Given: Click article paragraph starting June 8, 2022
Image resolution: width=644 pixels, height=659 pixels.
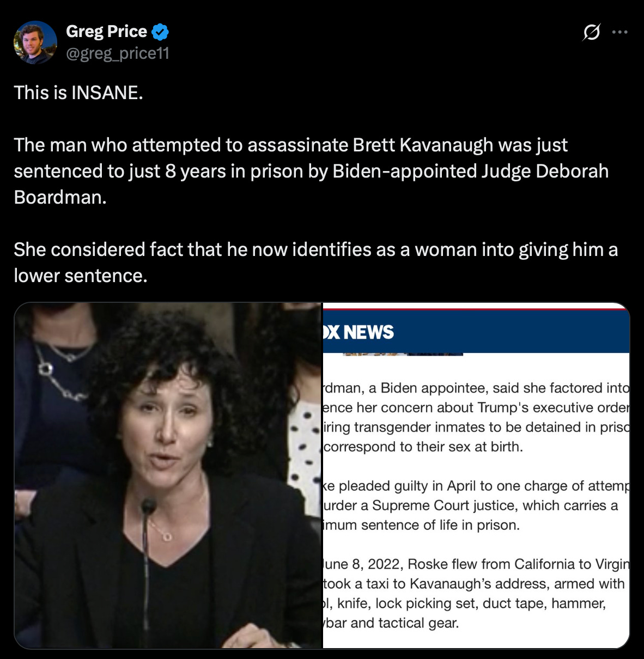Looking at the screenshot, I should [x=476, y=593].
